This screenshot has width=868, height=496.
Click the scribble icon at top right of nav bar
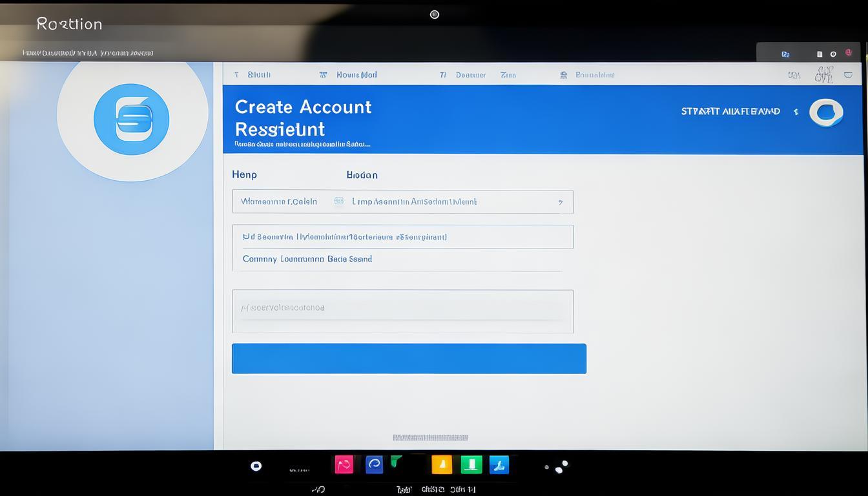[x=823, y=75]
